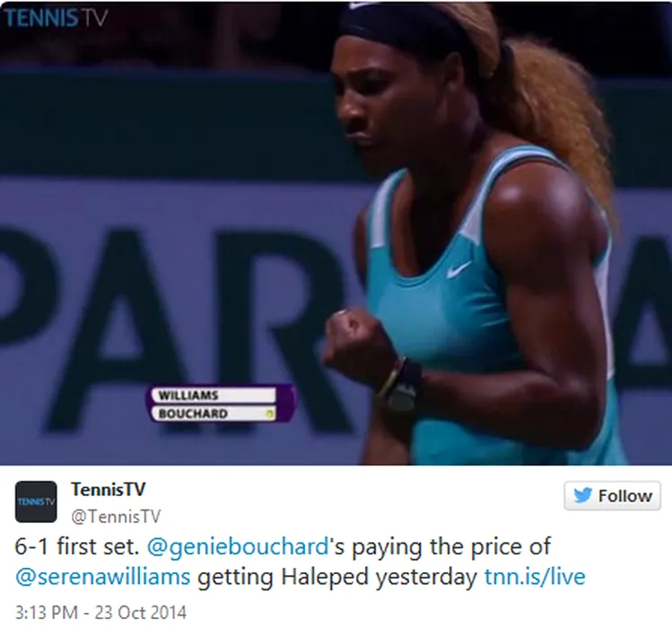Visit the tnn.is/live link
672x628 pixels.
tap(535, 576)
